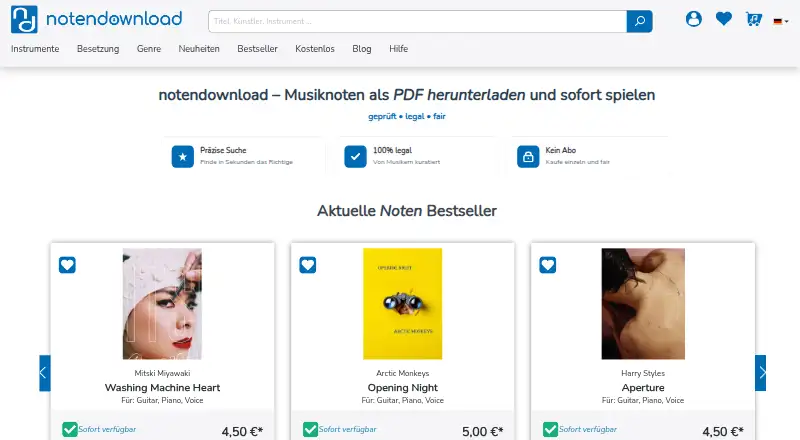800x440 pixels.
Task: Click the 4,50 €* price of Washing Machine Heart
Action: point(242,431)
